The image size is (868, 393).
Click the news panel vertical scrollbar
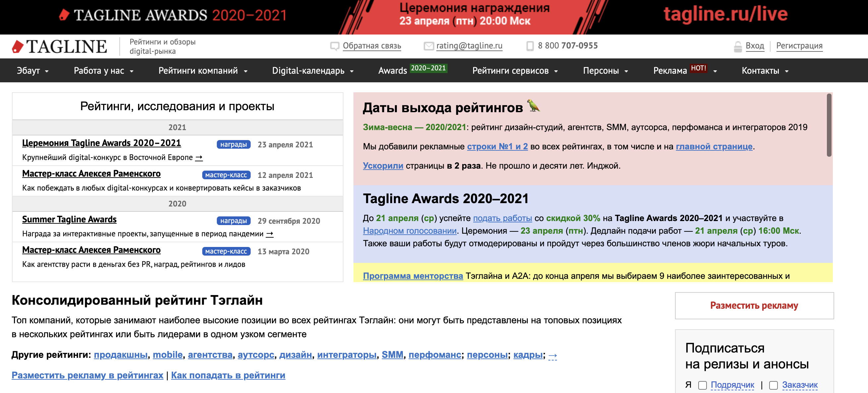click(x=829, y=125)
